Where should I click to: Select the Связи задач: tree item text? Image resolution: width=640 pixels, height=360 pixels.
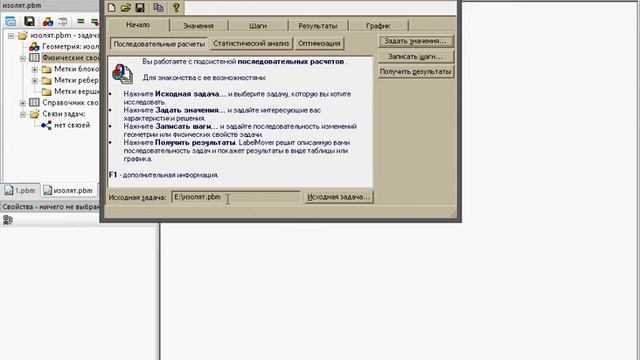point(64,114)
